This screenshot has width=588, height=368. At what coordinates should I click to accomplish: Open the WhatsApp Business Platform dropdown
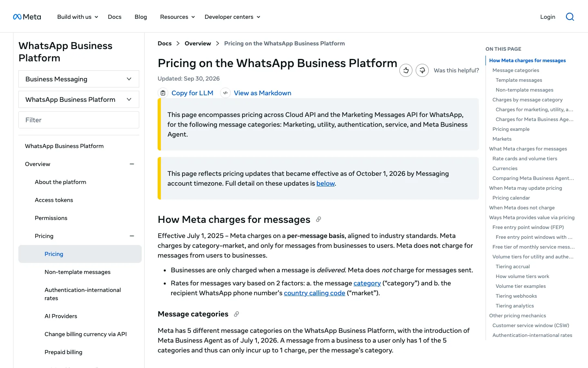(79, 99)
